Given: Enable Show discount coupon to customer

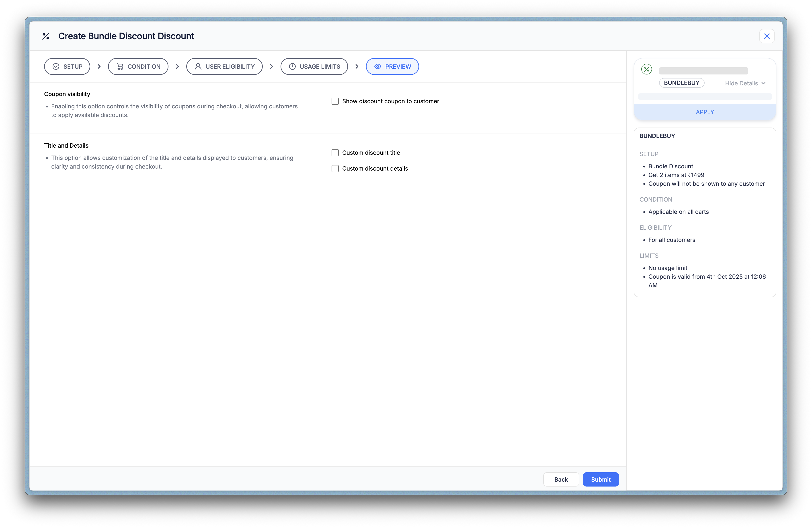Looking at the screenshot, I should [335, 101].
